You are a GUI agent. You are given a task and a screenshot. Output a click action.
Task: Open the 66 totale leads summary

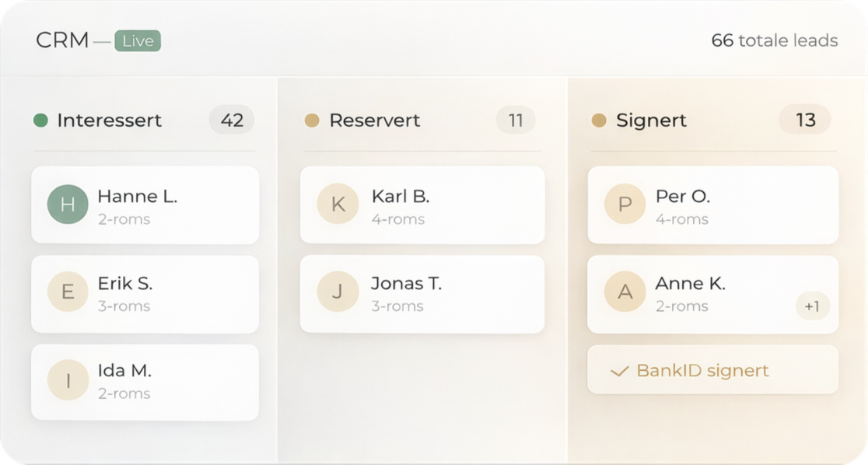tap(774, 40)
